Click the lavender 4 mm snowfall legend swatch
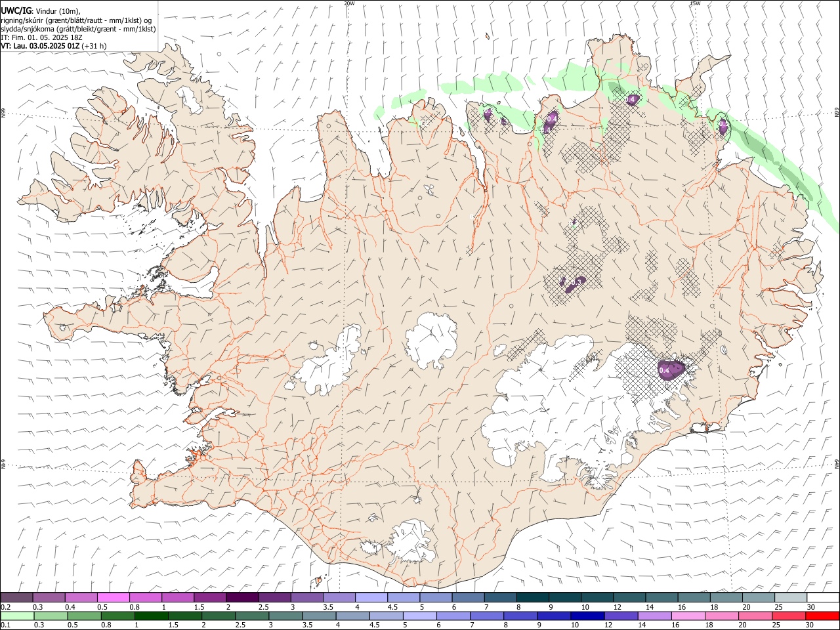This screenshot has width=840, height=630. click(370, 598)
